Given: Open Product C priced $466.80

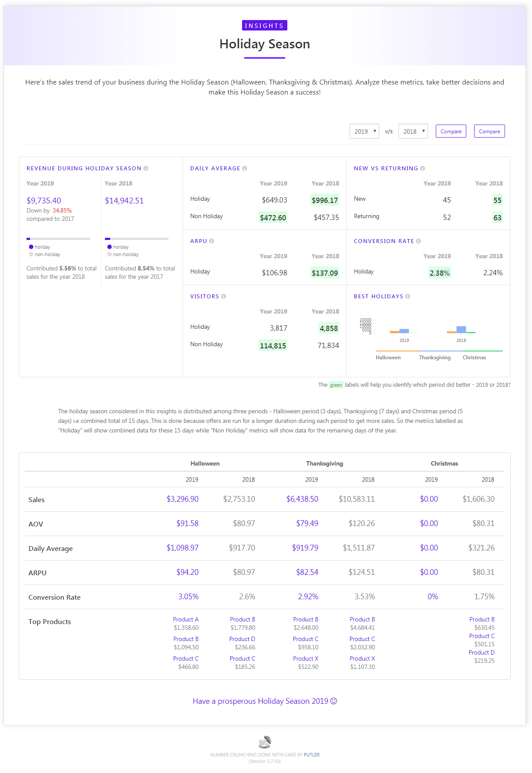Looking at the screenshot, I should coord(186,659).
